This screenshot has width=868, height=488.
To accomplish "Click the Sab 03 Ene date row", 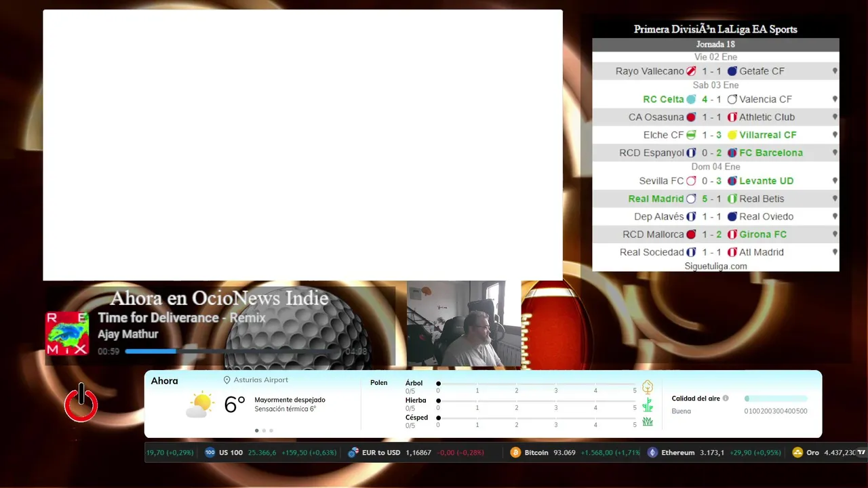I will [715, 85].
